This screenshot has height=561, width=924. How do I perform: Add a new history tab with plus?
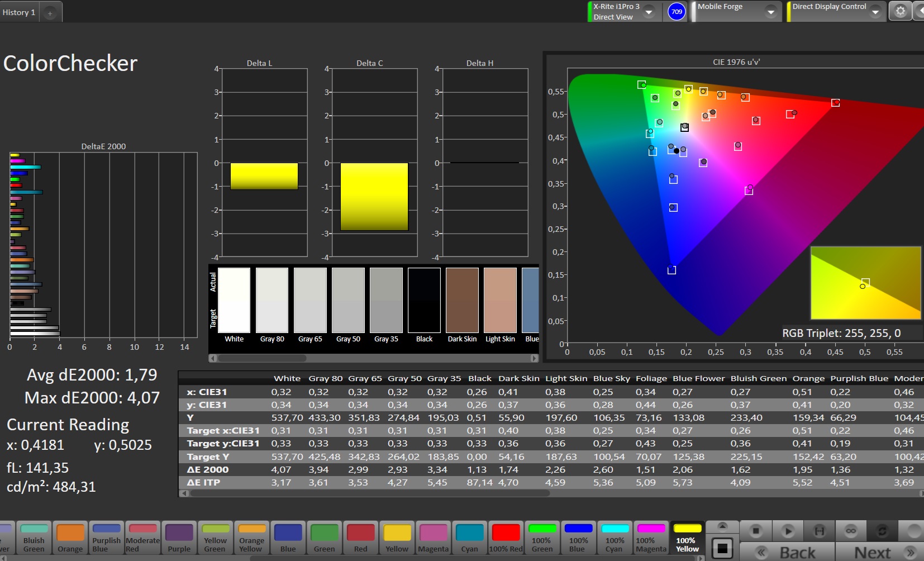pos(50,13)
